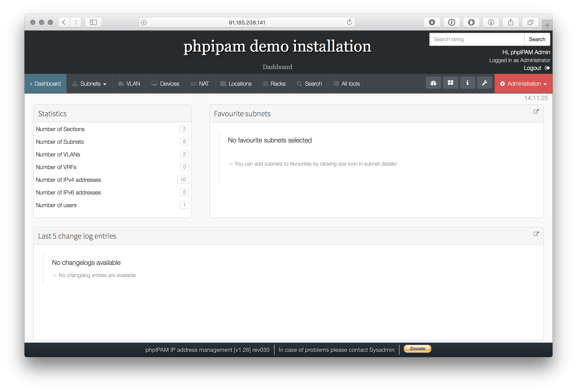
Task: Click the Search button
Action: (537, 39)
